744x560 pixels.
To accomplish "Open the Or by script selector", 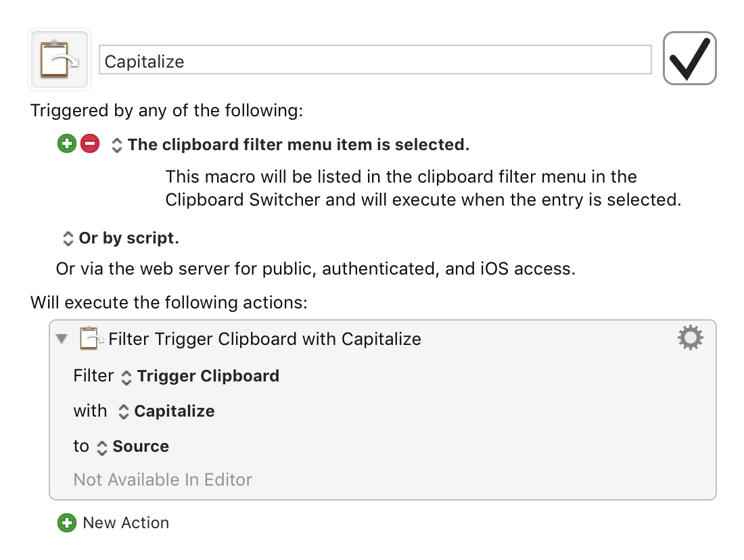I will 68,238.
